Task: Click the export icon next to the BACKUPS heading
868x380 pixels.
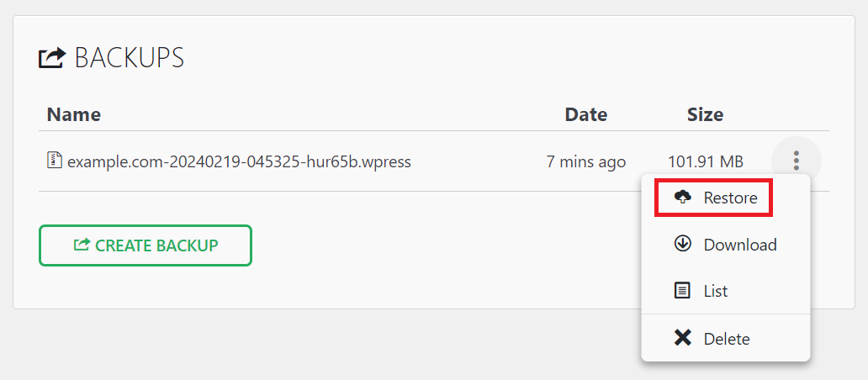Action: [x=52, y=58]
